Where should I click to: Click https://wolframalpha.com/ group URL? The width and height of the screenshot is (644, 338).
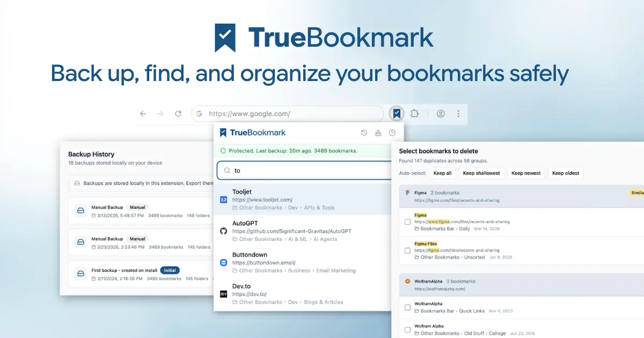coord(440,289)
